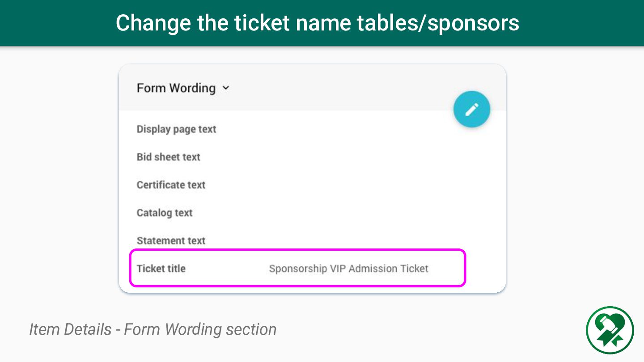Collapse the Form Wording chevron arrow
644x362 pixels.
pyautogui.click(x=226, y=88)
